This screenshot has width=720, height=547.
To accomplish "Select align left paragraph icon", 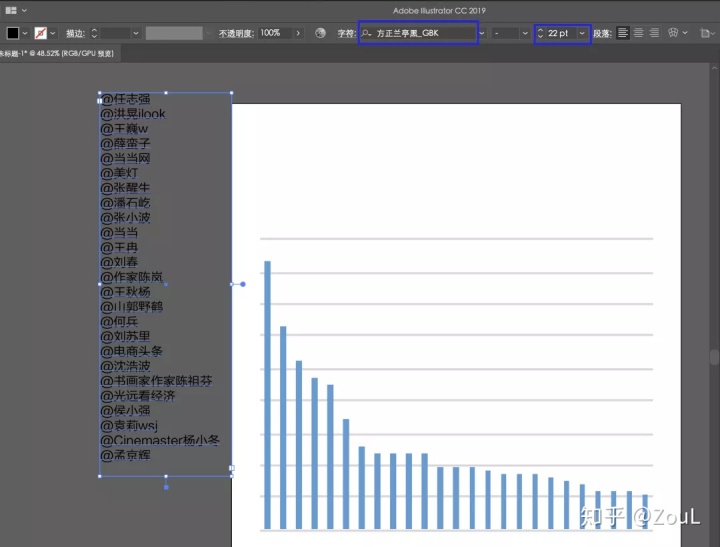I will pyautogui.click(x=623, y=33).
